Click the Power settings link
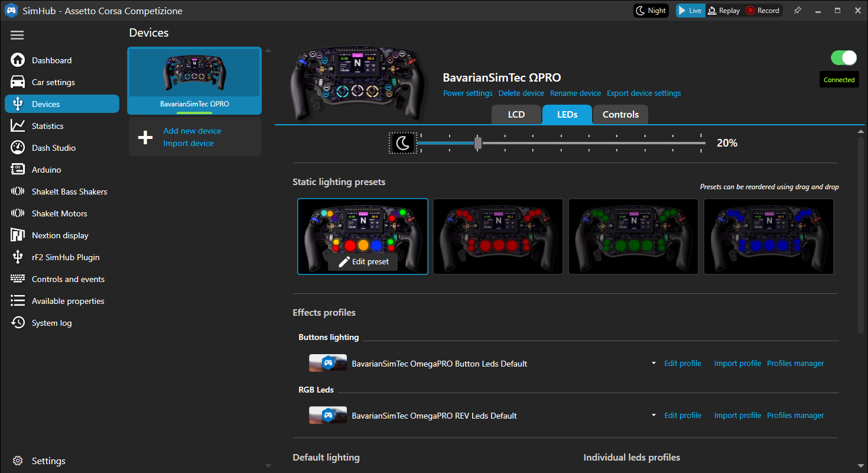 (x=467, y=93)
